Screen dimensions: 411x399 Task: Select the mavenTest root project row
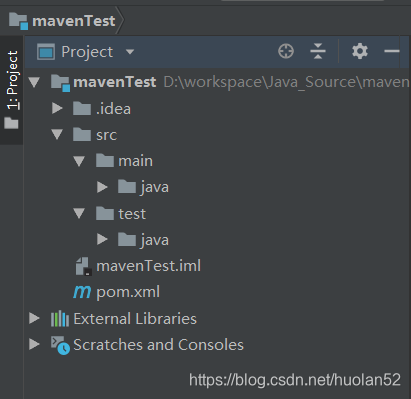point(217,82)
